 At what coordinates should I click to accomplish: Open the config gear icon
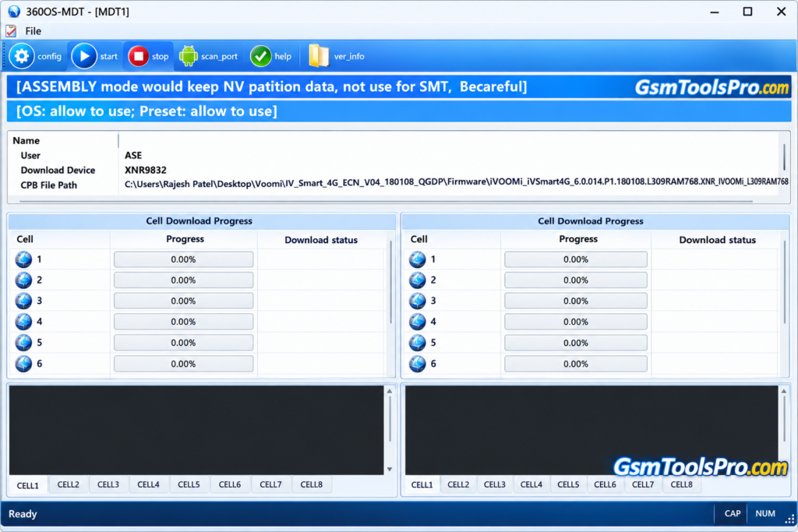point(21,56)
